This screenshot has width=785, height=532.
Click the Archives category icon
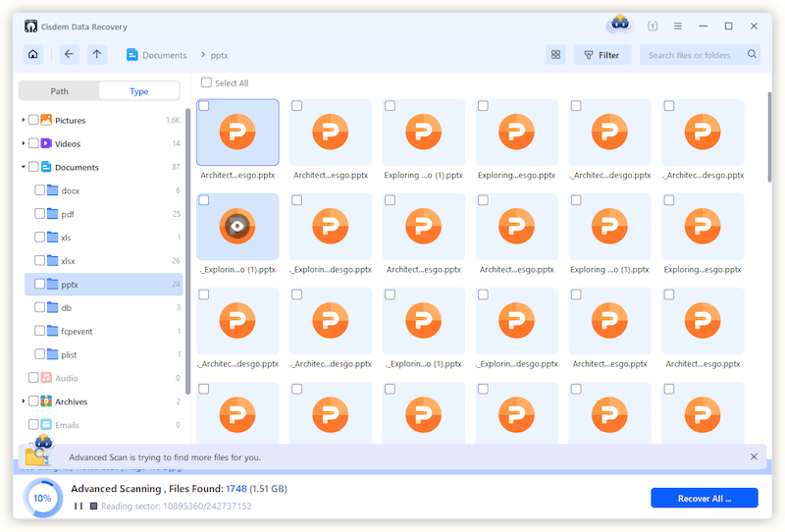pos(46,401)
